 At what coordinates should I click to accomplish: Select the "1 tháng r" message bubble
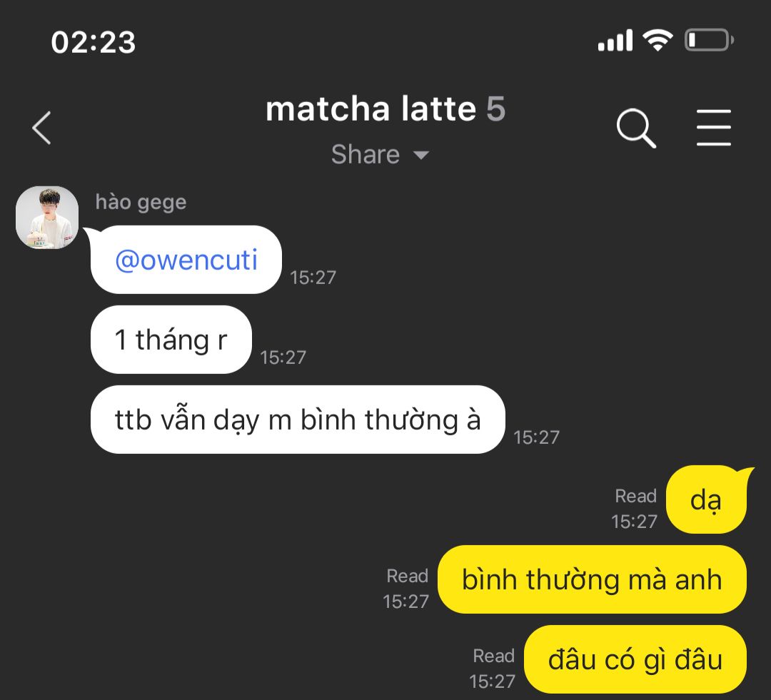pos(171,340)
